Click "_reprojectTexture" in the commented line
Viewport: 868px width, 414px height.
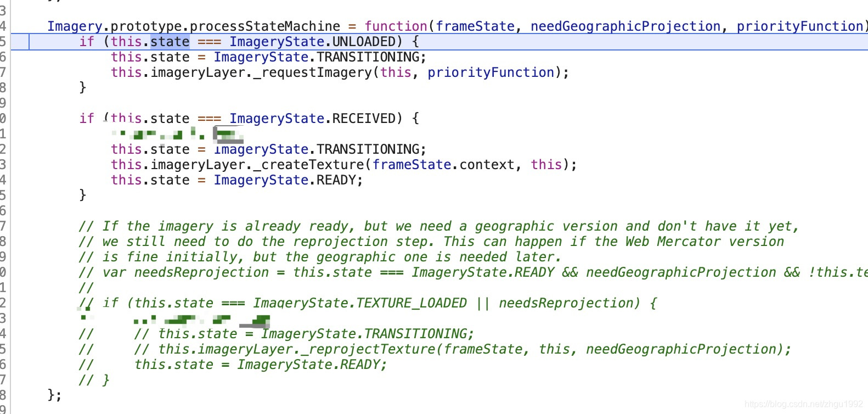click(x=372, y=349)
